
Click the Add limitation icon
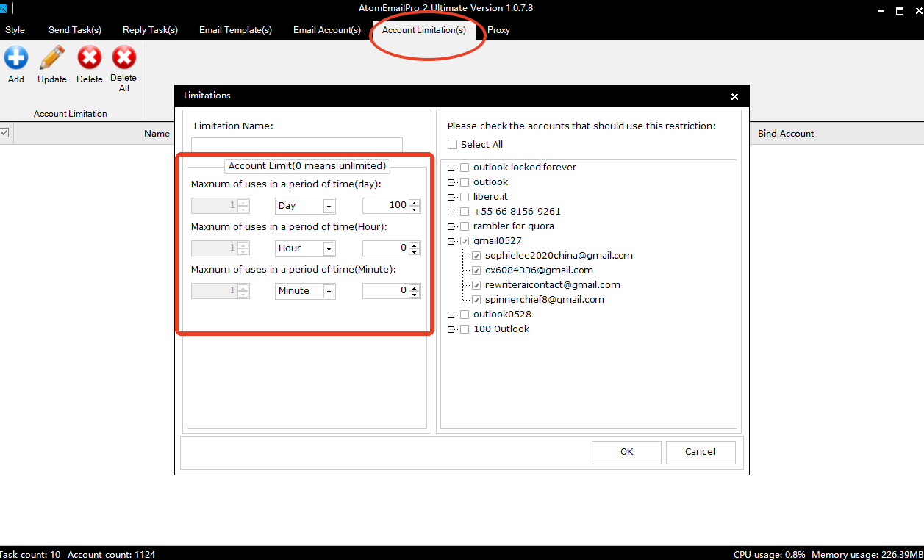16,57
